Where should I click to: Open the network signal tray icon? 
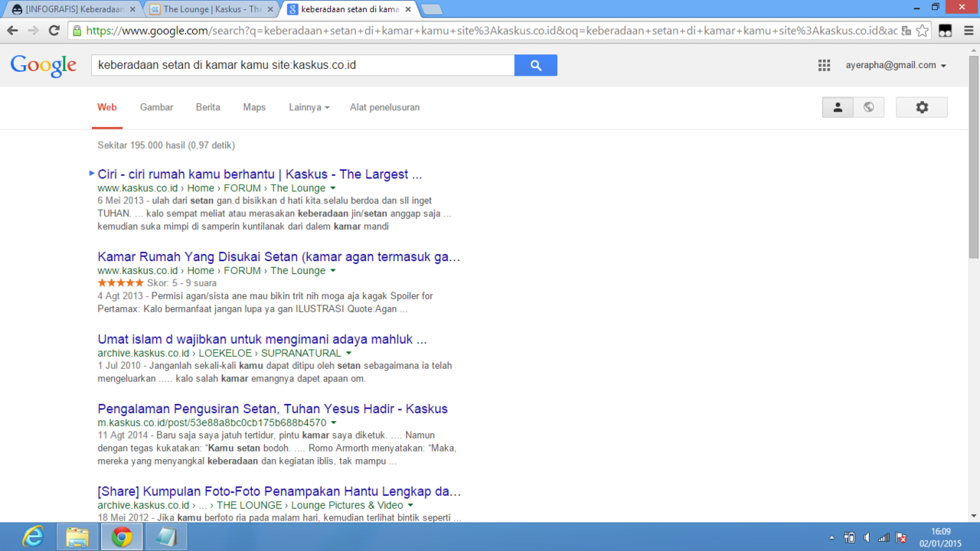[884, 537]
